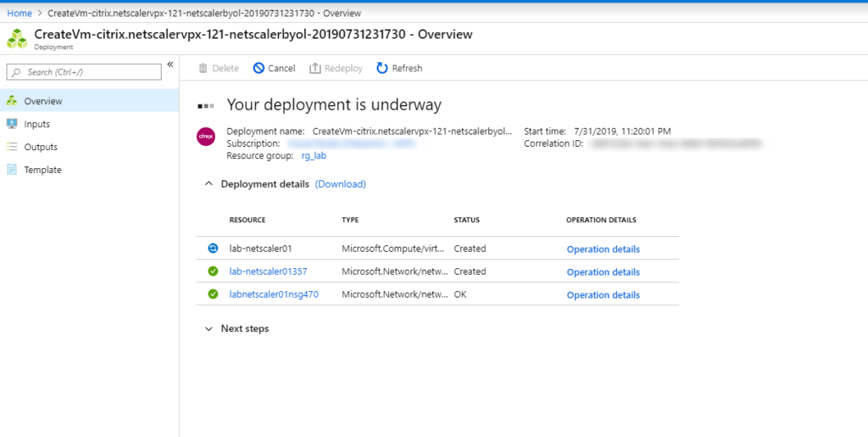This screenshot has height=437, width=868.
Task: Click the OK status cell
Action: coord(460,294)
